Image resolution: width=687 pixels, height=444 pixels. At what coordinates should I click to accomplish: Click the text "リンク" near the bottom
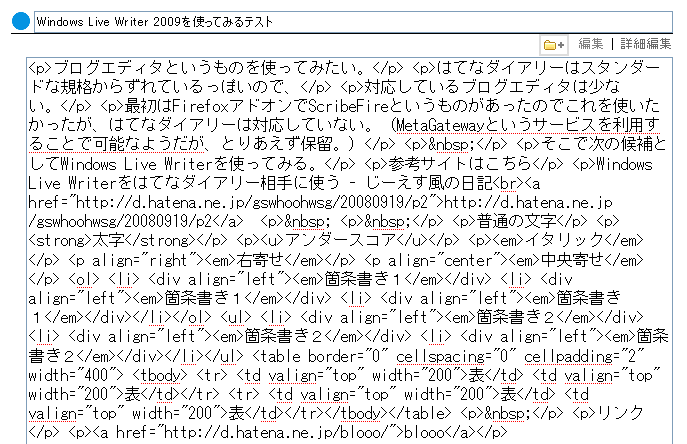620,413
